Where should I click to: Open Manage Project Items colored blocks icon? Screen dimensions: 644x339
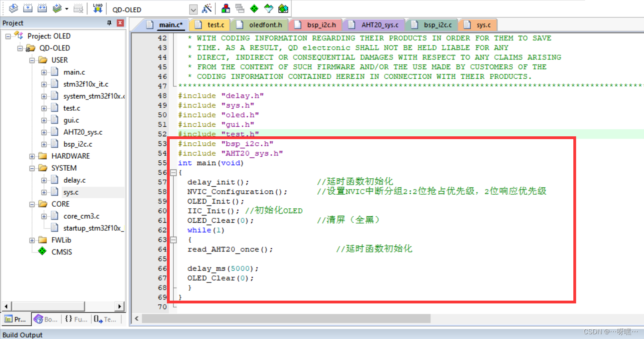(226, 8)
